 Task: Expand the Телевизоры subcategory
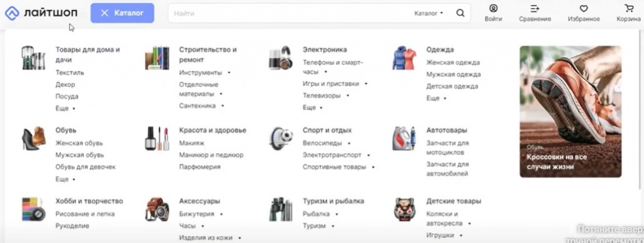point(347,96)
